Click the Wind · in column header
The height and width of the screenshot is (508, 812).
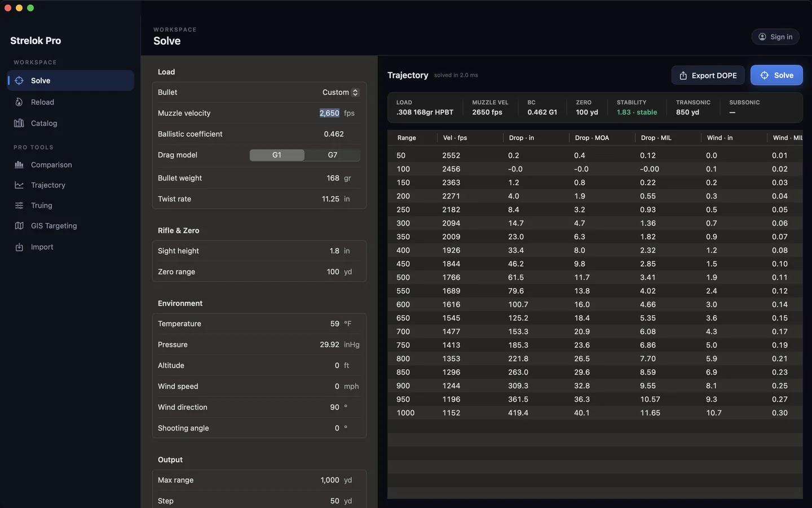pyautogui.click(x=720, y=138)
